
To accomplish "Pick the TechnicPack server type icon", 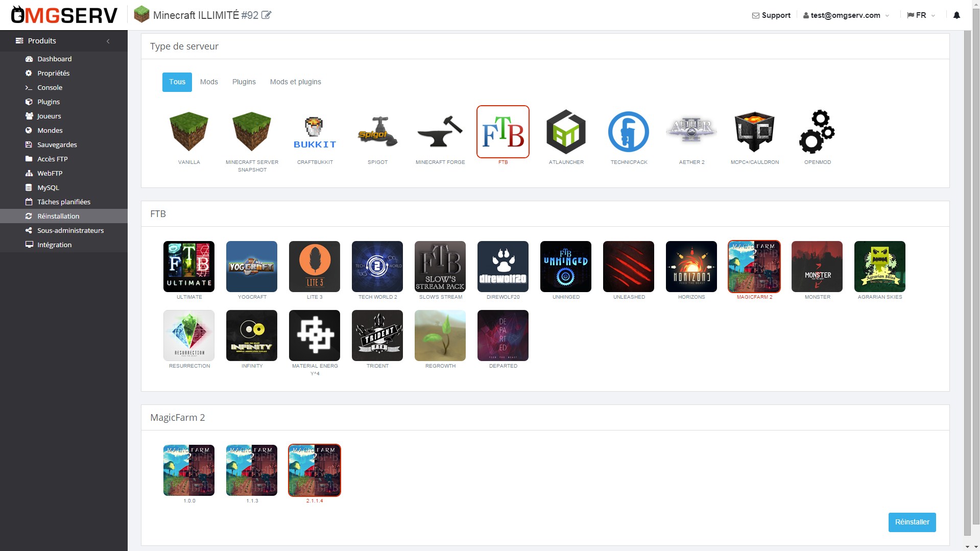I will coord(629,132).
